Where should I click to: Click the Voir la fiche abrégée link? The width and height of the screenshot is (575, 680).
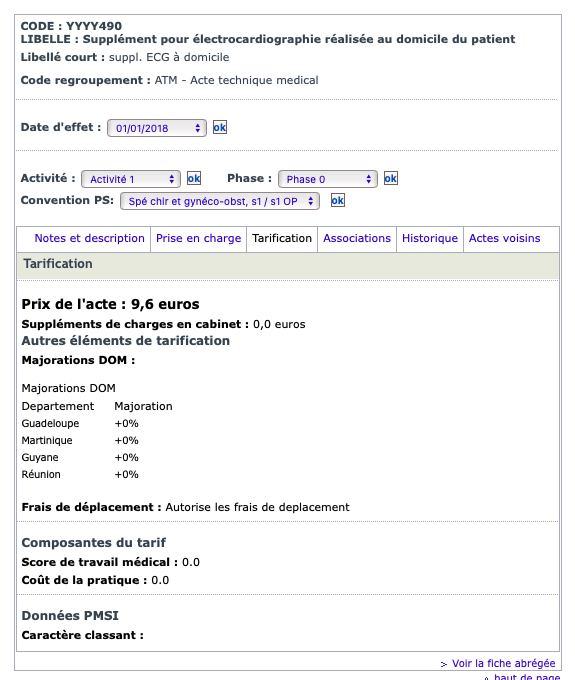[x=503, y=663]
